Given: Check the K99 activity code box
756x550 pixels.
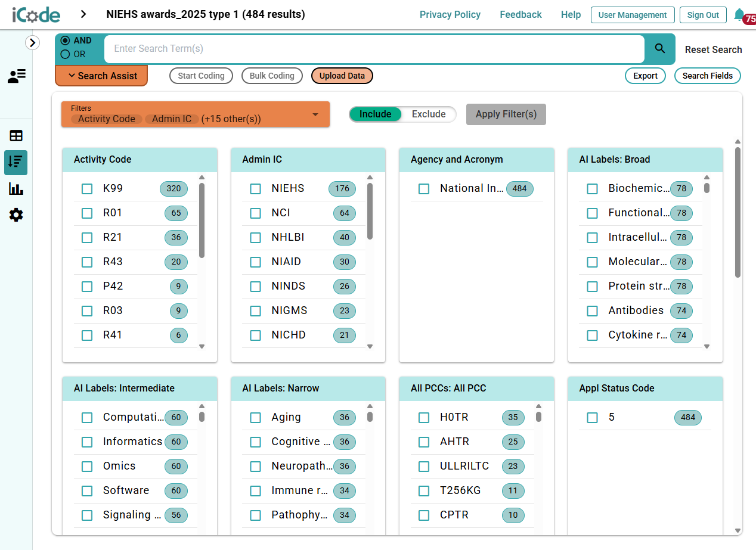Looking at the screenshot, I should pyautogui.click(x=87, y=189).
